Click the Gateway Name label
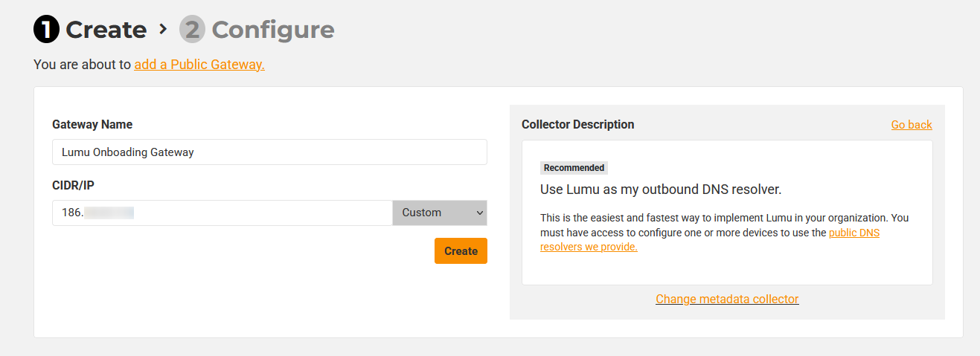 [x=92, y=125]
